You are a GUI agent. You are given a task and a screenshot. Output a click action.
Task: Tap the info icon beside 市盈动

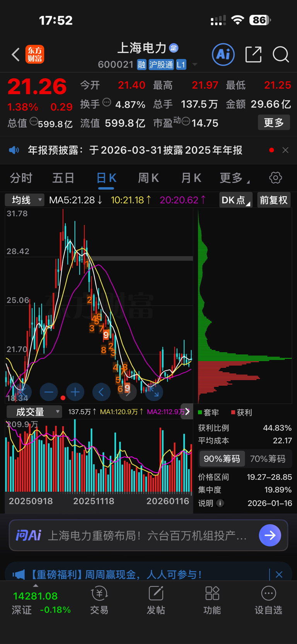coord(186,122)
